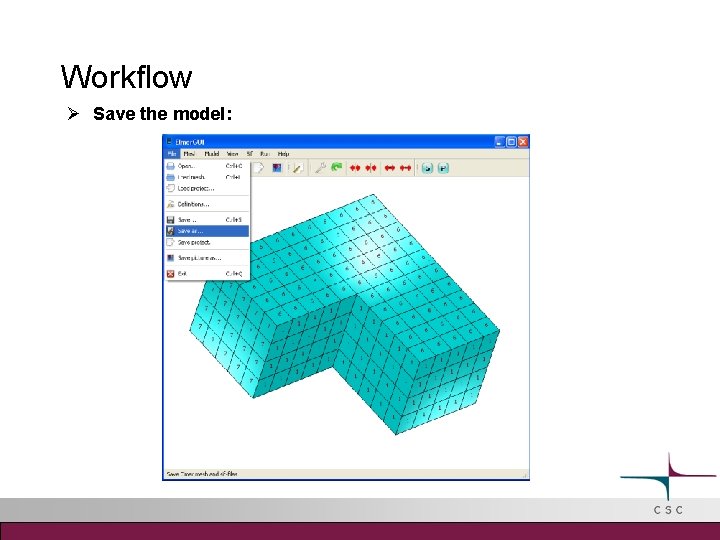
Task: Open the Run menu
Action: coord(265,154)
